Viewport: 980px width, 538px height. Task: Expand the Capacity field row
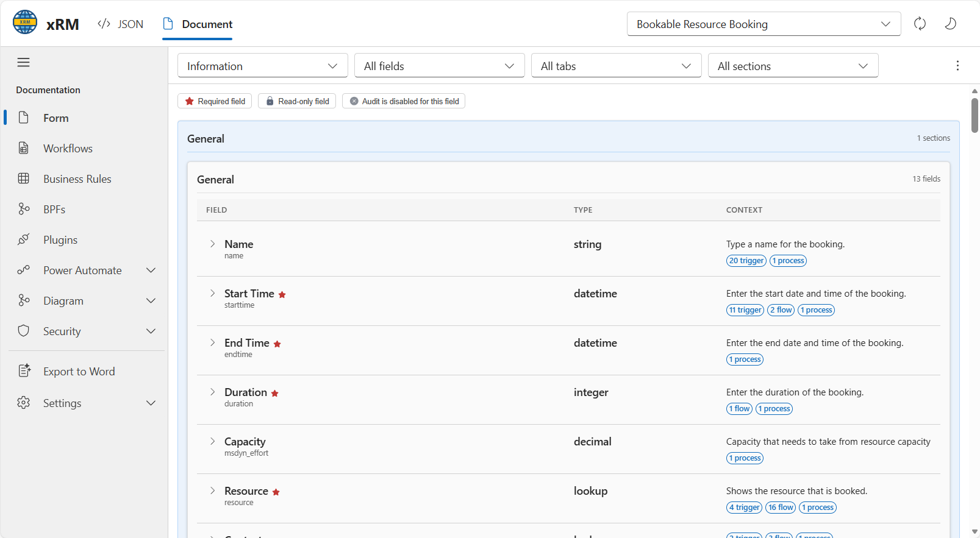(x=212, y=441)
